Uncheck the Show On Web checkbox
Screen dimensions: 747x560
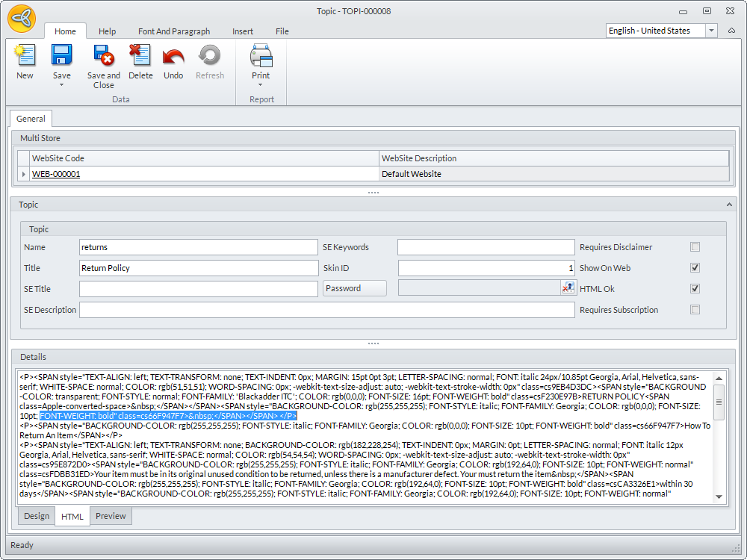coord(695,268)
